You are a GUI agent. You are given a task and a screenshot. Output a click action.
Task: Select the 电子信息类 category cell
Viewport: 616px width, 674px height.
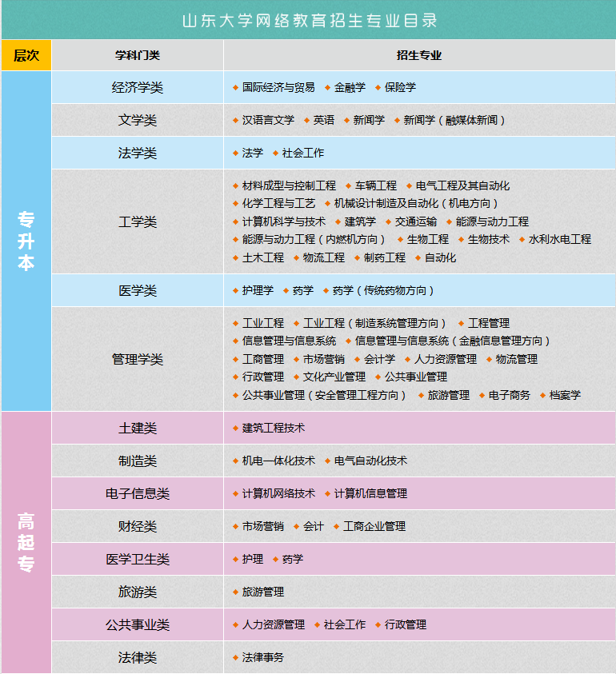point(138,493)
